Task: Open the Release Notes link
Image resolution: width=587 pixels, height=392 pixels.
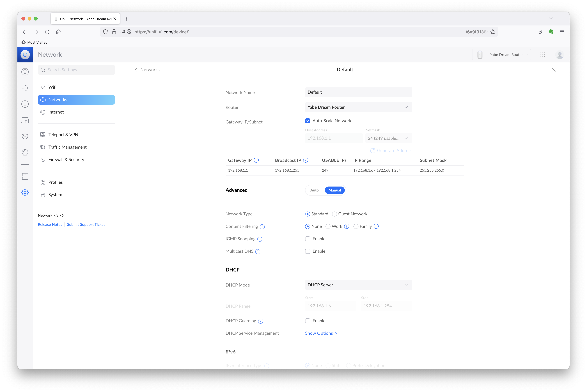Action: 50,225
